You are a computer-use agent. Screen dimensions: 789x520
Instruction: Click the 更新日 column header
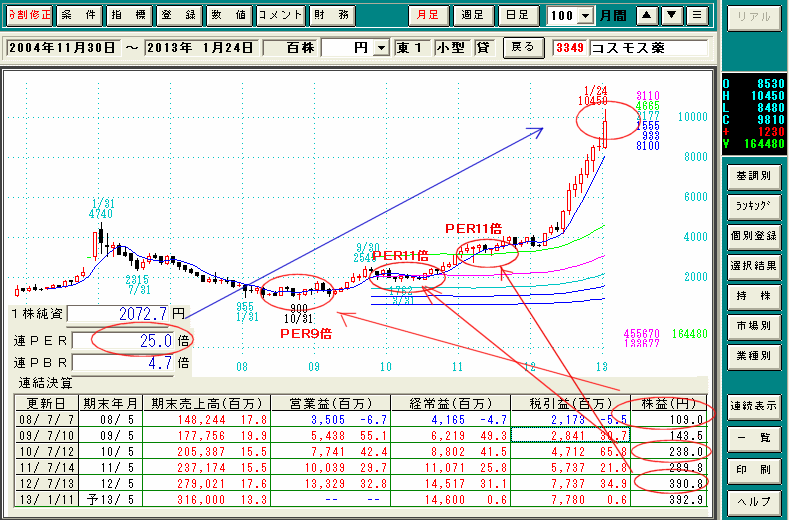click(x=46, y=404)
